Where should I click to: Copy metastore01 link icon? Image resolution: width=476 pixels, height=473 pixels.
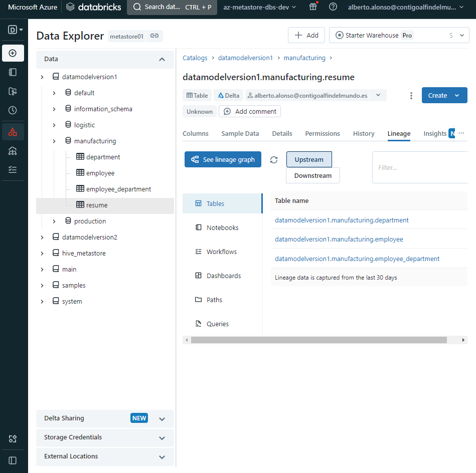pos(154,36)
